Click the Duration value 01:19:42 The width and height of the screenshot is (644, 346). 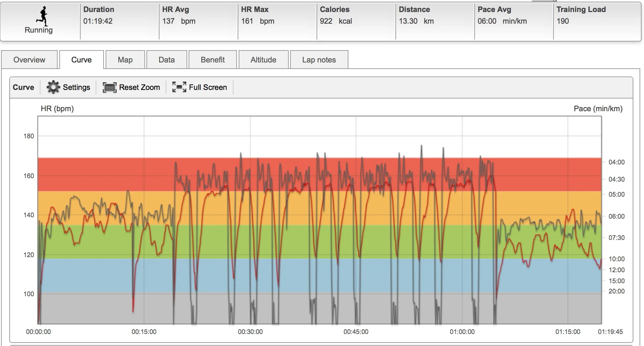click(x=98, y=21)
